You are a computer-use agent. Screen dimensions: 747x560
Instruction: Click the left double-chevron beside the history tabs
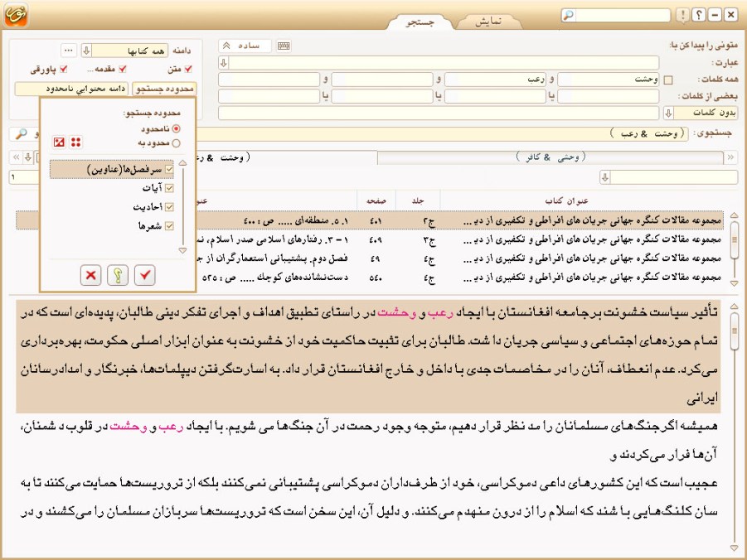click(17, 157)
